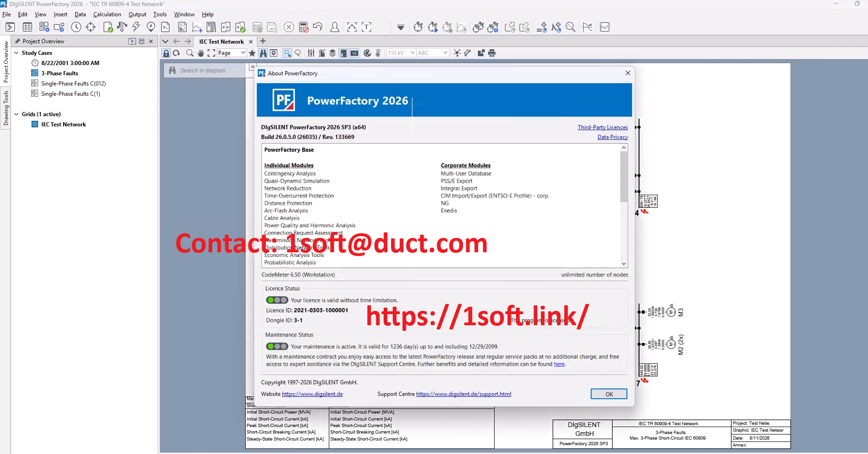This screenshot has height=454, width=868.
Task: Open the Third-Party Licences link
Action: pos(602,127)
